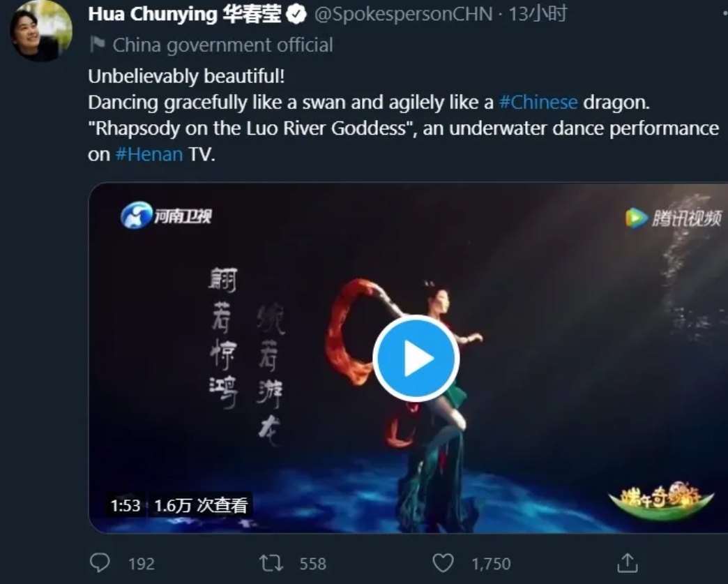Click the retweet arrows icon
This screenshot has width=728, height=584.
[x=271, y=563]
